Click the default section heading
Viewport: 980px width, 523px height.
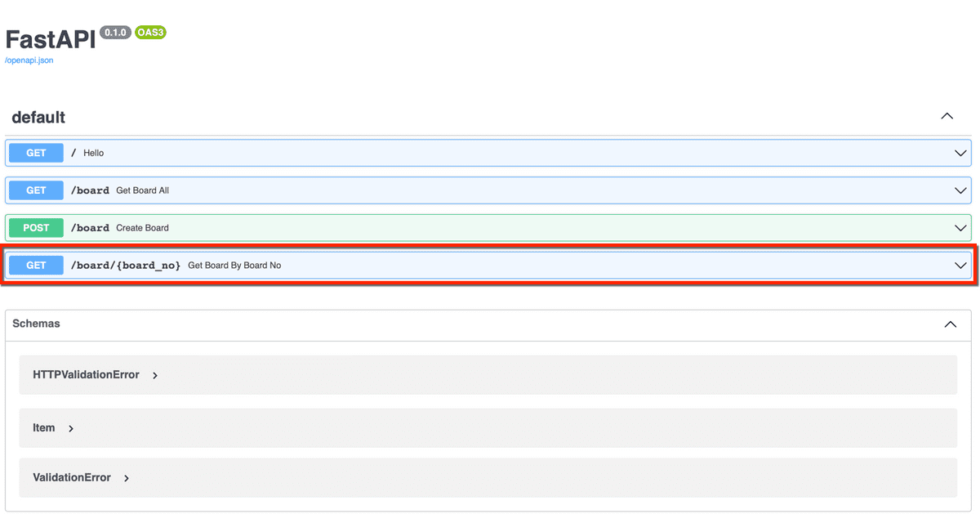tap(38, 118)
